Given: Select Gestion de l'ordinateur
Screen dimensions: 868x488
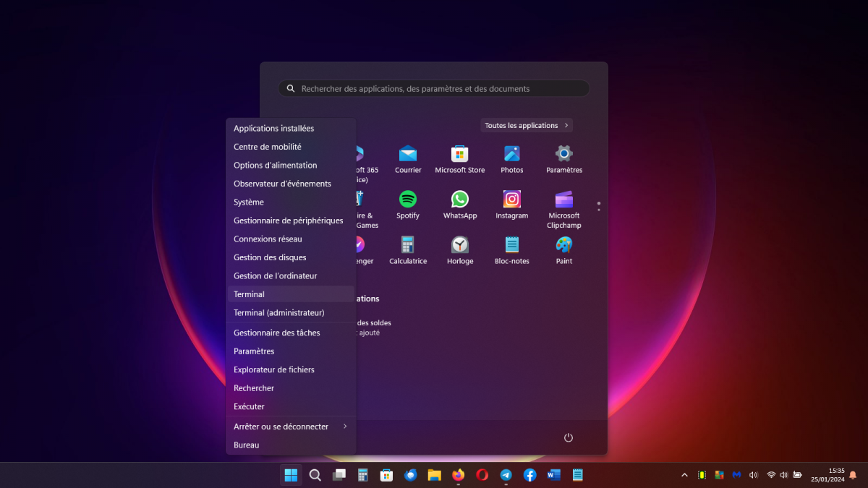Looking at the screenshot, I should point(291,275).
